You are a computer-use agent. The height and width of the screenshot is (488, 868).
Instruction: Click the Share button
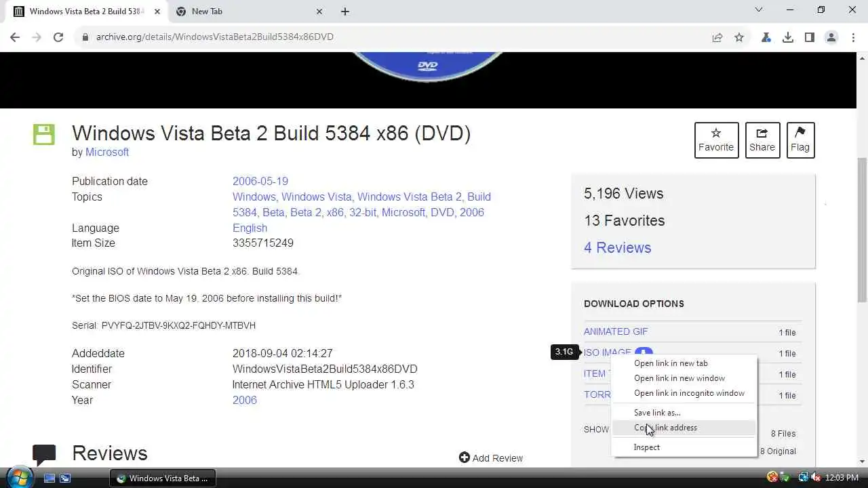[762, 140]
